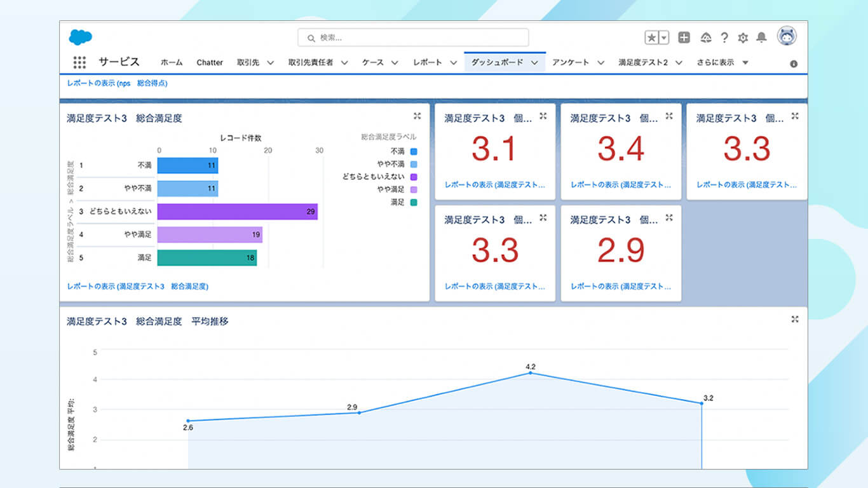Click the Salesforce cloud logo
Viewport: 868px width, 488px height.
[81, 37]
